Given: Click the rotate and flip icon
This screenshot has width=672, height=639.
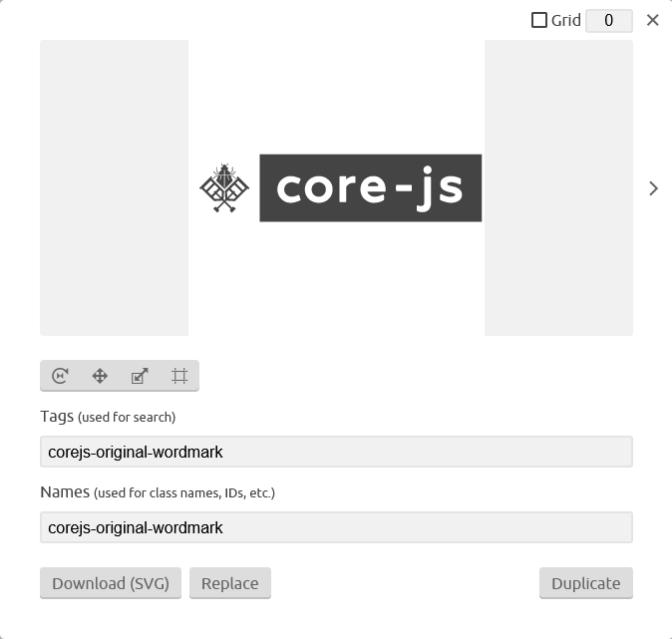Looking at the screenshot, I should click(60, 376).
